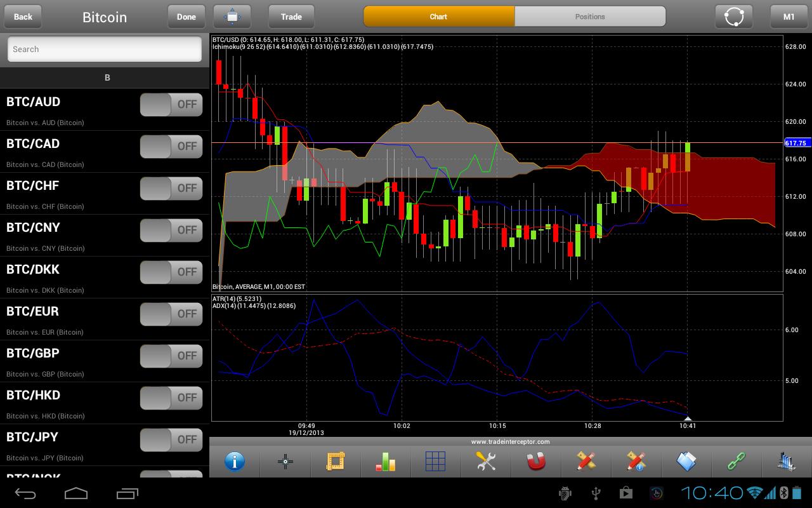The height and width of the screenshot is (508, 812).
Task: Toggle the BTC/AUD switch on
Action: pos(171,105)
